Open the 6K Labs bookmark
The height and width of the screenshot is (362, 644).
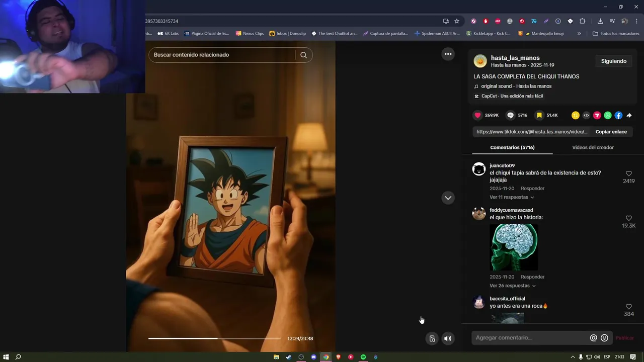tap(168, 34)
